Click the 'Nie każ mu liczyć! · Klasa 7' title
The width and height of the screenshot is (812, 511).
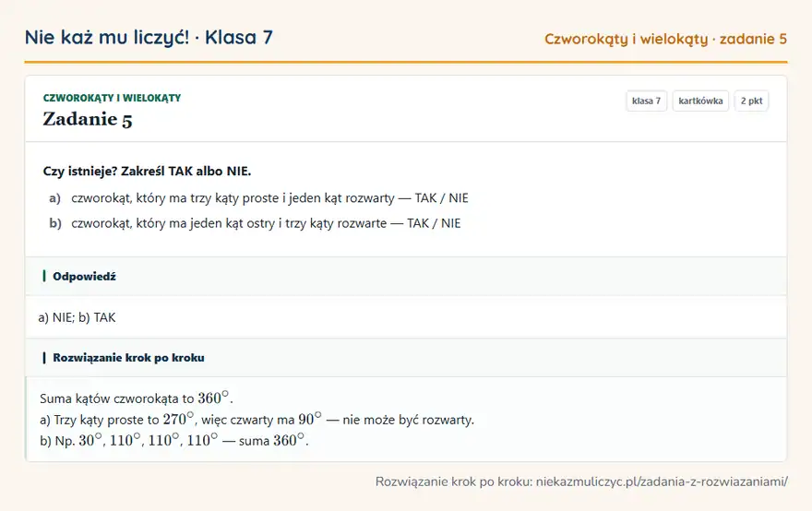pyautogui.click(x=149, y=37)
